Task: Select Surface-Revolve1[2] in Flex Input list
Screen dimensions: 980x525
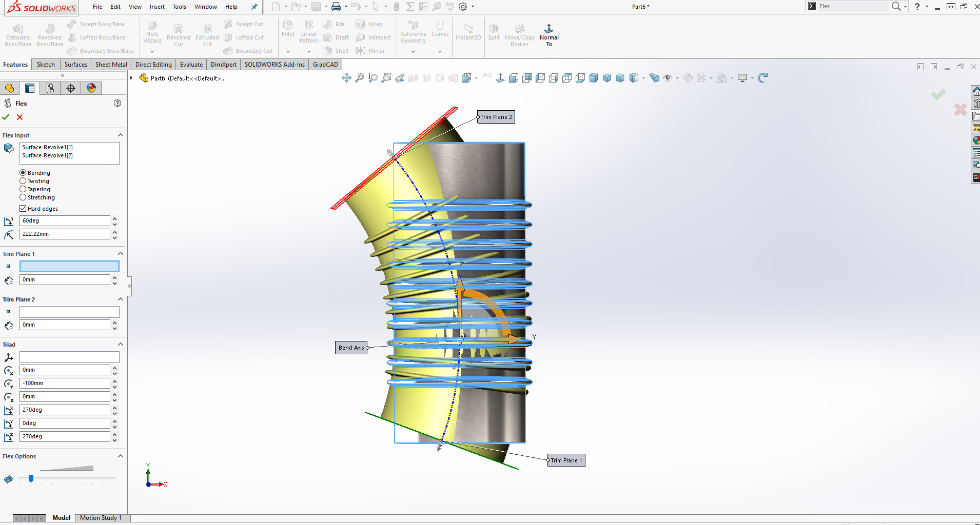Action: (47, 155)
